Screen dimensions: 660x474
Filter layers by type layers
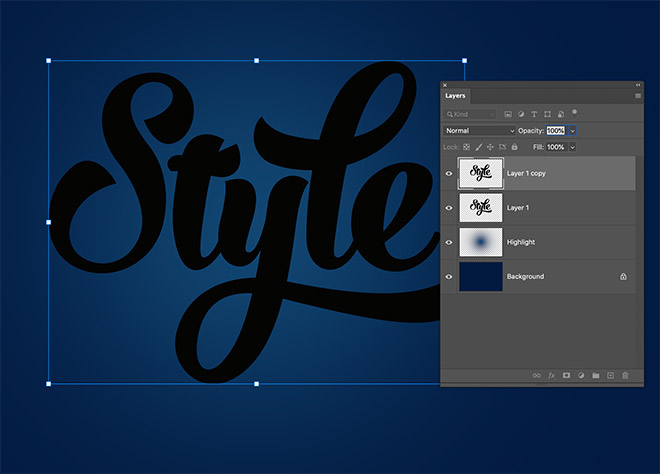(535, 114)
